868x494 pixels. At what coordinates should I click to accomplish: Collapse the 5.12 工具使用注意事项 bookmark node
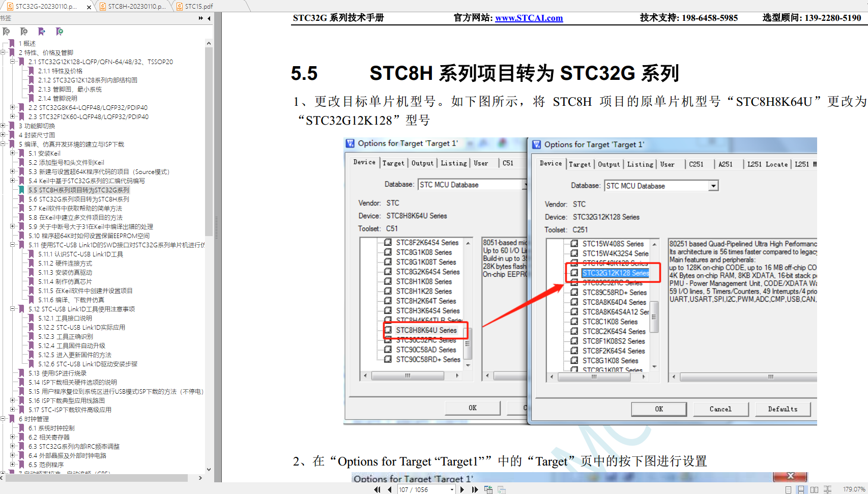click(13, 309)
